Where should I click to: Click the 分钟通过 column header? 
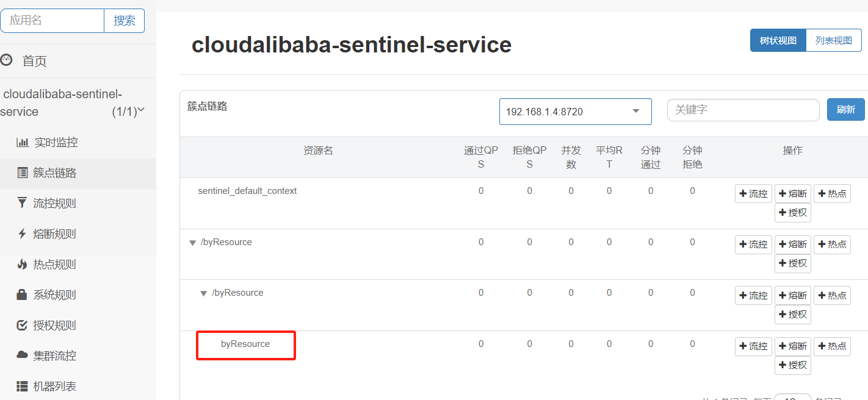point(651,157)
